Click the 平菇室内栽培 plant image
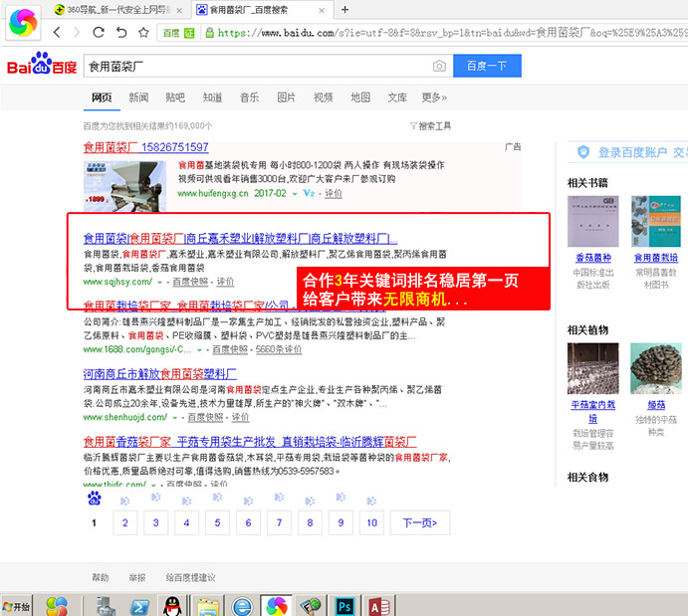 click(592, 368)
